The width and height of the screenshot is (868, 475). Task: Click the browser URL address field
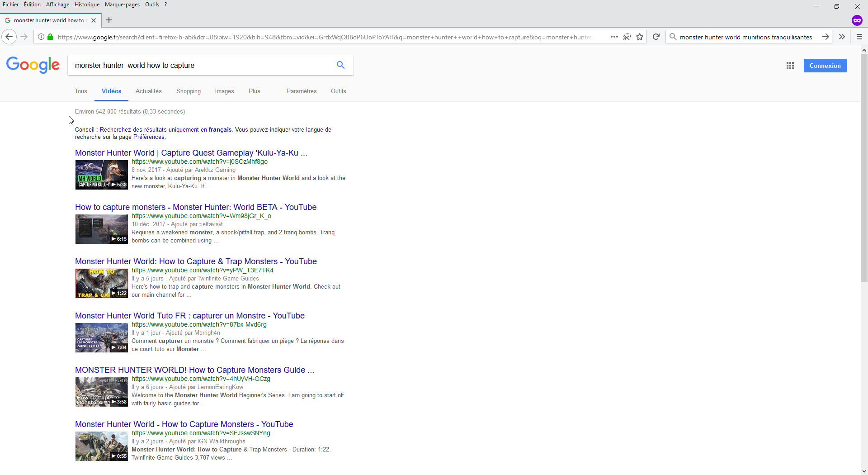point(325,37)
